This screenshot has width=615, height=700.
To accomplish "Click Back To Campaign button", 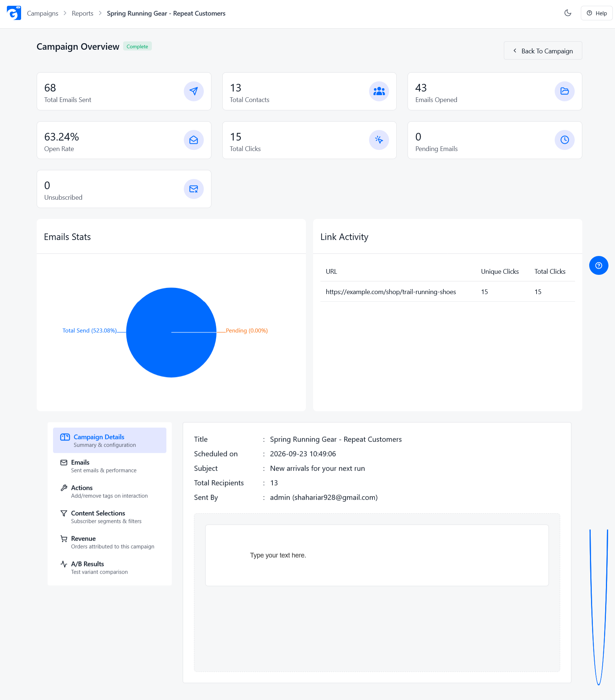I will (x=543, y=51).
